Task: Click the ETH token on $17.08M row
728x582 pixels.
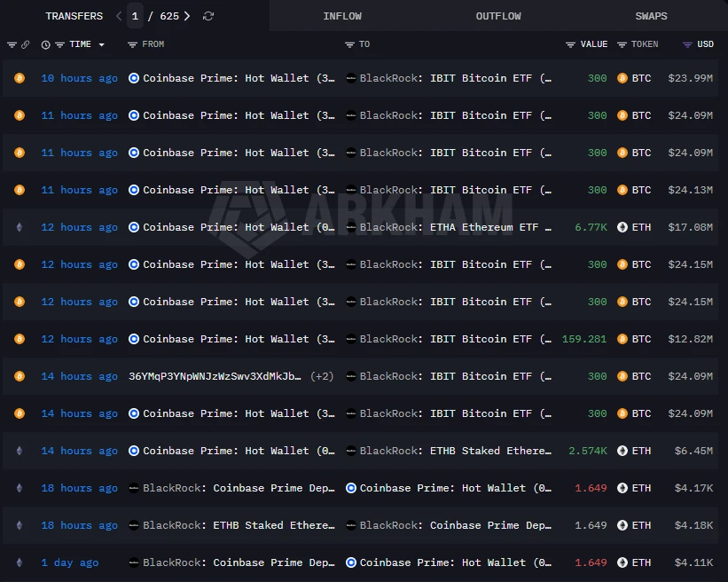Action: 641,227
